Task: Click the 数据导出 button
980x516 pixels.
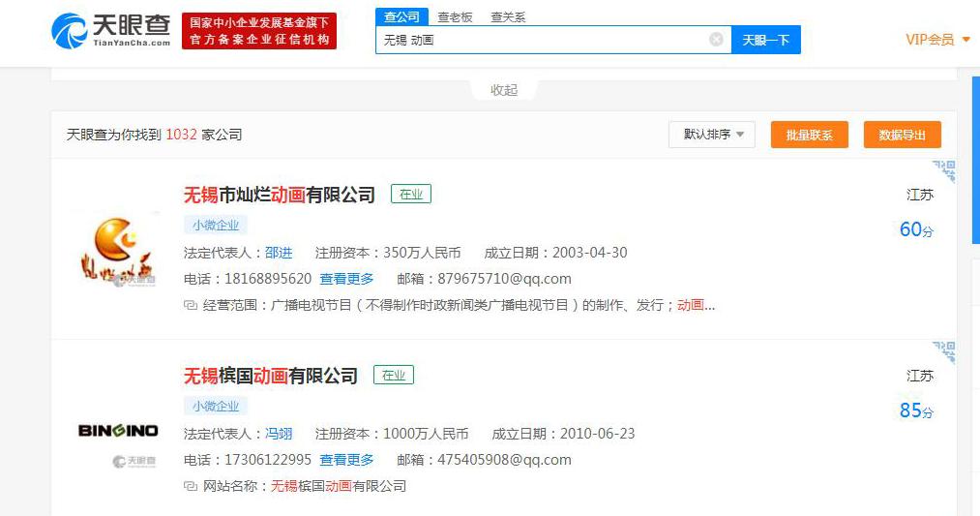Action: [902, 135]
